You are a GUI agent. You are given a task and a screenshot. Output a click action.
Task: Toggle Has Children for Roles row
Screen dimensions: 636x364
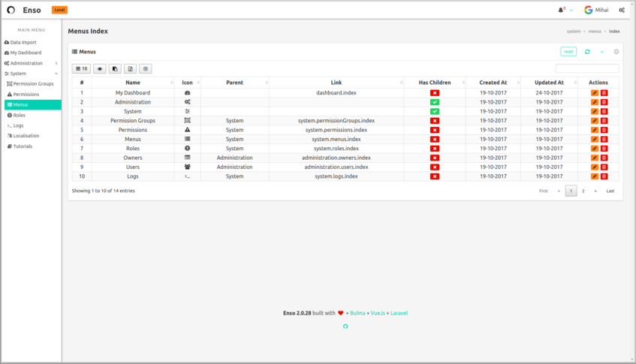click(435, 149)
